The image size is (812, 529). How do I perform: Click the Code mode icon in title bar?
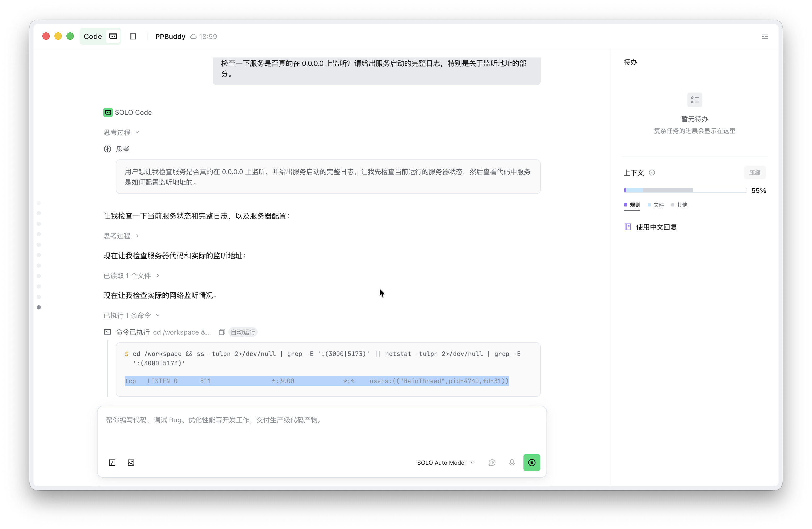pyautogui.click(x=113, y=37)
